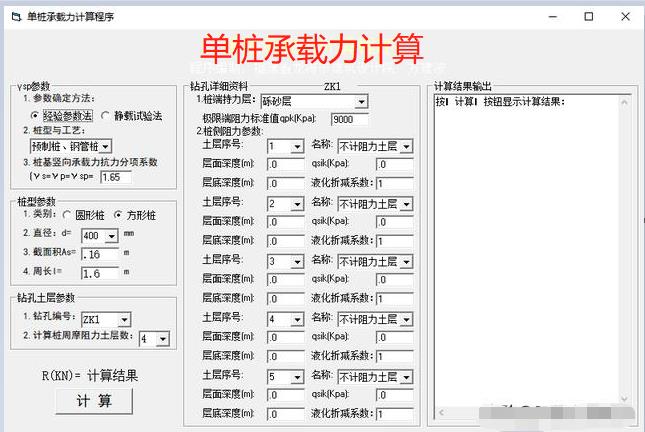Image resolution: width=645 pixels, height=432 pixels.
Task: Maximize the 单桩承载力计算程序 window
Action: pos(589,16)
